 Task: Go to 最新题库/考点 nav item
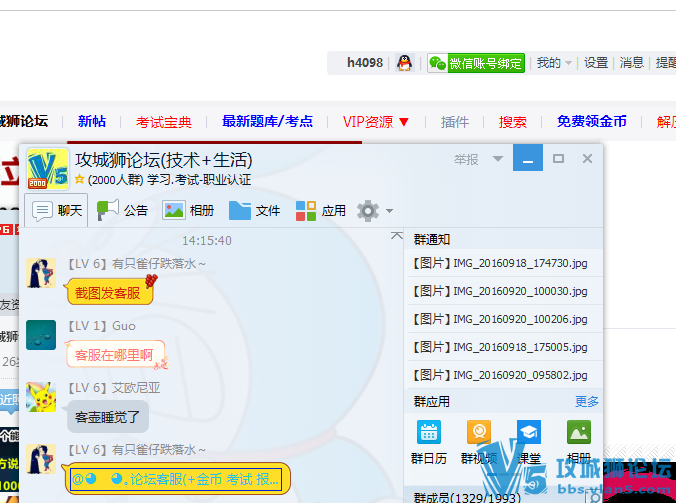(x=267, y=122)
